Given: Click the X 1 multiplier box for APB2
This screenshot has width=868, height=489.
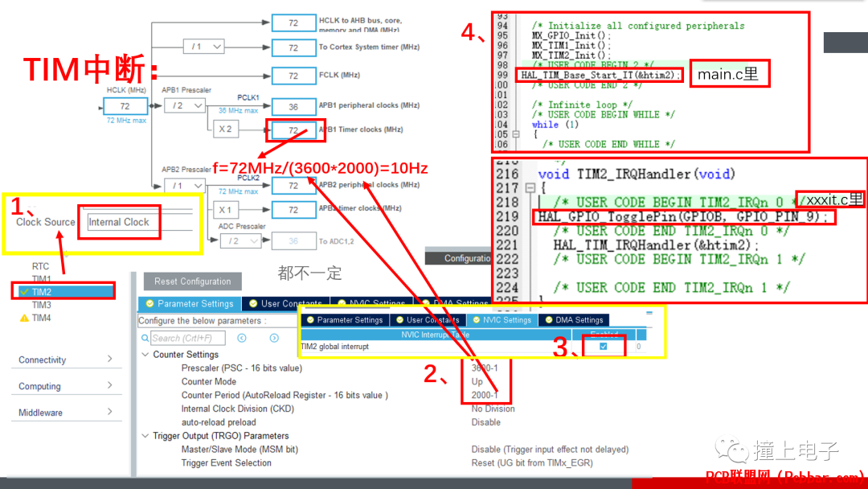Looking at the screenshot, I should (225, 210).
